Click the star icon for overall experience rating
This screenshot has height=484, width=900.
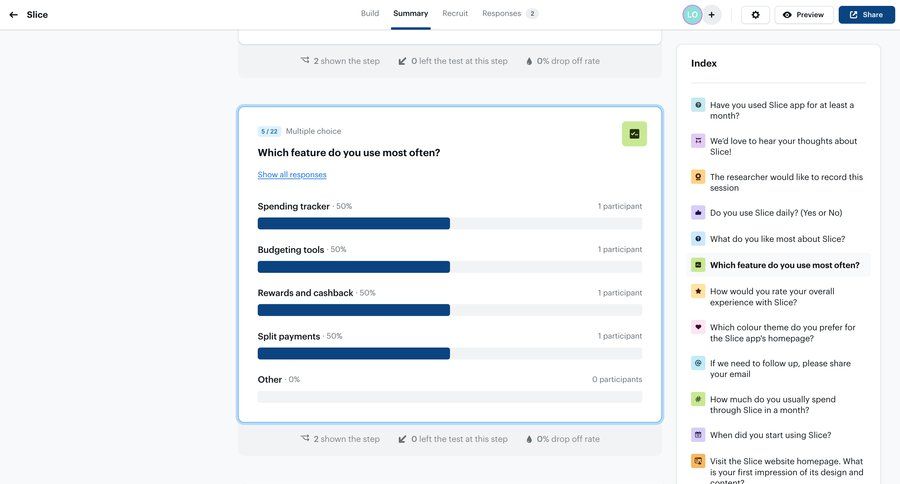click(x=698, y=291)
